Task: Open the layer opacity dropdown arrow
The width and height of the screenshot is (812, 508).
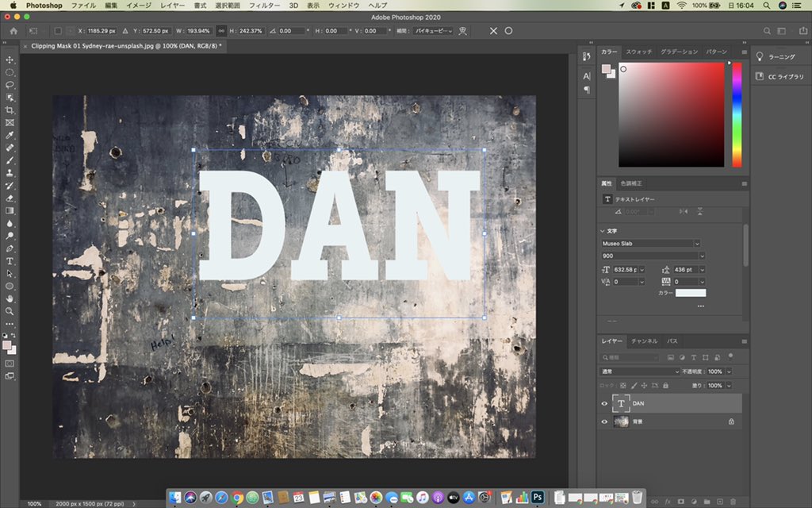Action: pyautogui.click(x=729, y=371)
